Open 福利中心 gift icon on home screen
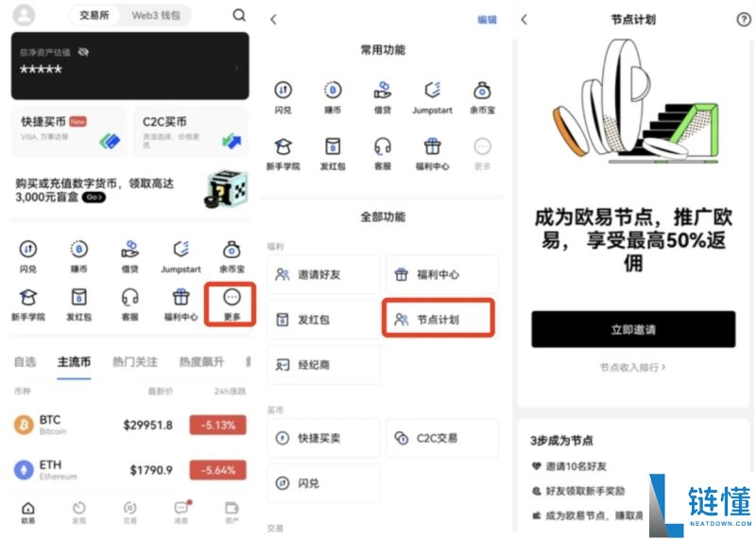The image size is (756, 539). click(x=180, y=304)
